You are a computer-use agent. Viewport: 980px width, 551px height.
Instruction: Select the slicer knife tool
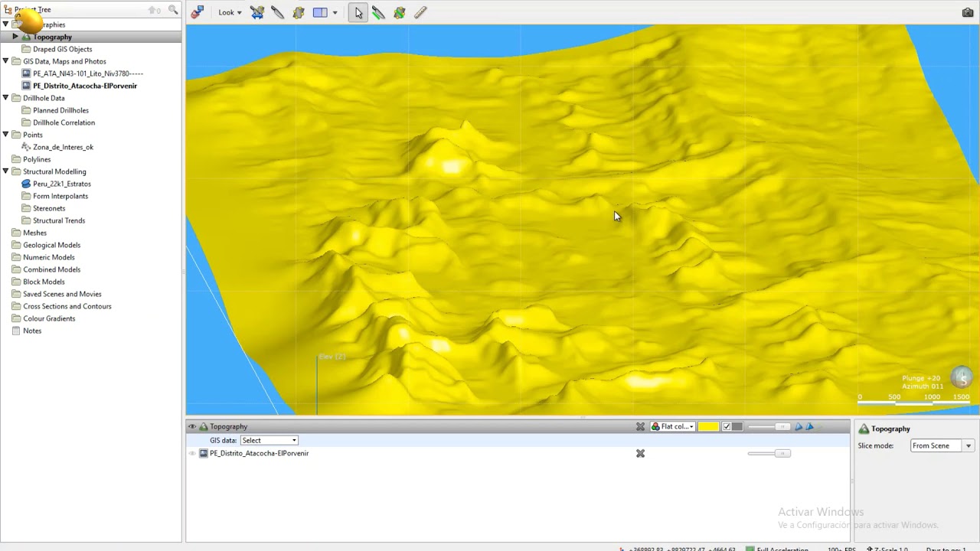click(278, 12)
